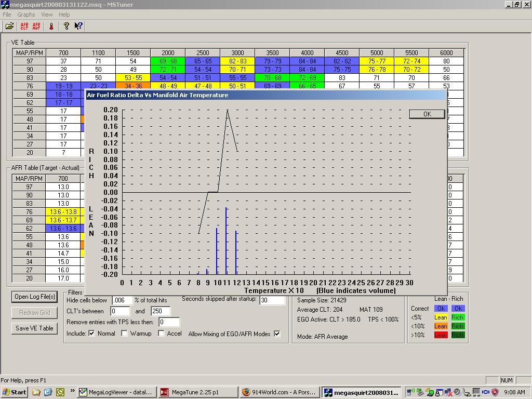Select AFR cell 14.7 in MAP 41 row
532x399 pixels.
[63, 254]
